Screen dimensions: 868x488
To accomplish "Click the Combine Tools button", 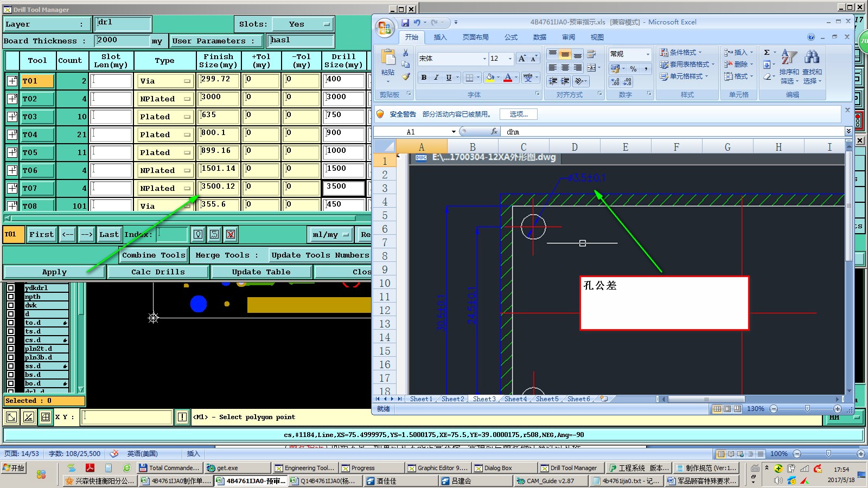I will click(x=154, y=255).
